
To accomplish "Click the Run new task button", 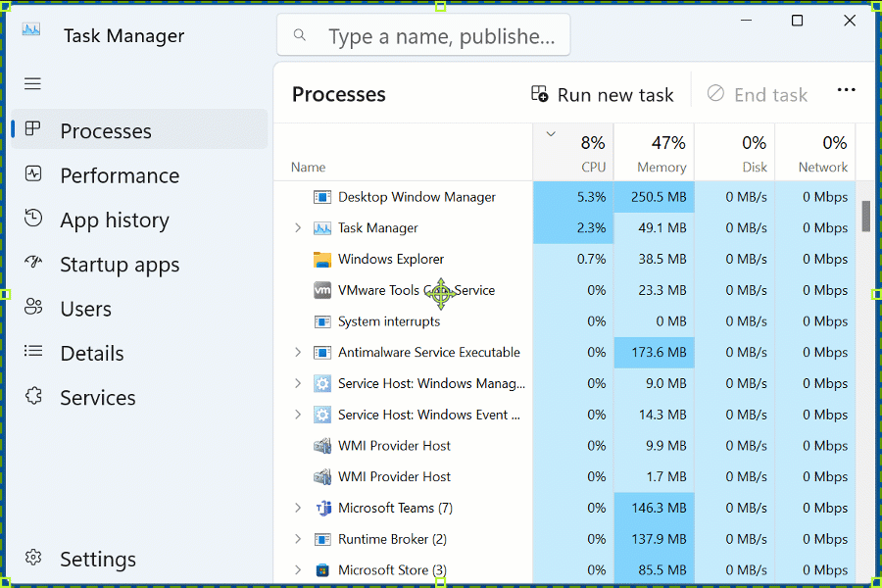I will coord(603,94).
